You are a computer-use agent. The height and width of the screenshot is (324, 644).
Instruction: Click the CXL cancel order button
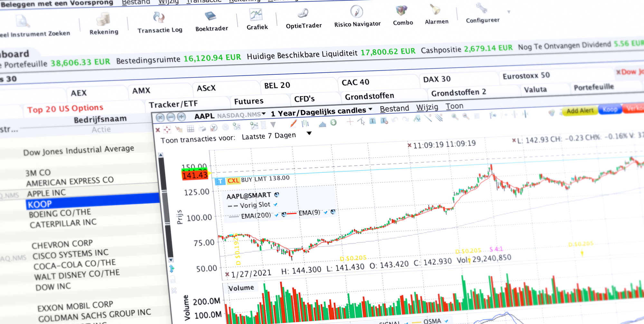pyautogui.click(x=233, y=181)
